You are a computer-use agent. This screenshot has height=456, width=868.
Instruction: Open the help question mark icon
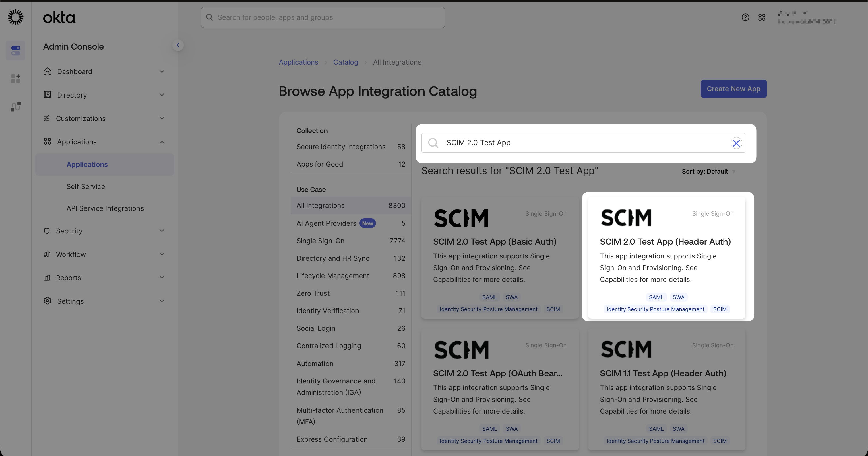tap(745, 17)
